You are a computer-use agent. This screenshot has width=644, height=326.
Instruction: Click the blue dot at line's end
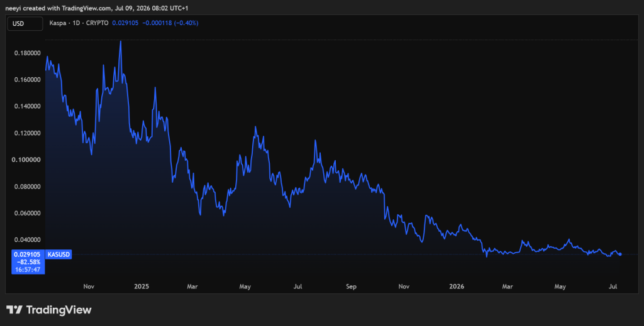619,254
